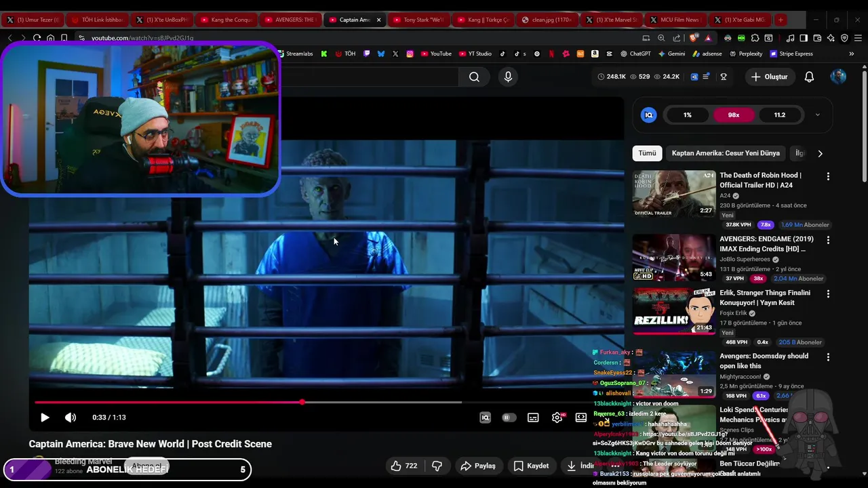This screenshot has width=868, height=488.
Task: Play the Captain America video
Action: 45,418
